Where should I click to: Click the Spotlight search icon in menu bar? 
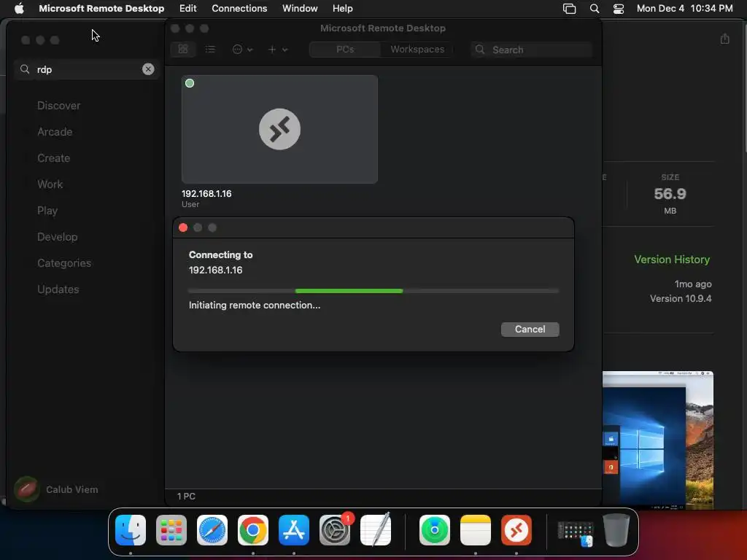coord(594,9)
